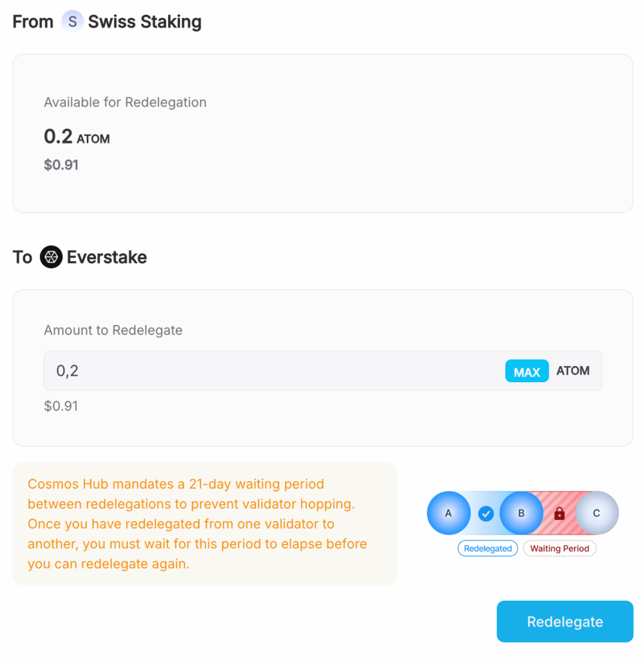Click the Available for Redelegation label

click(x=125, y=102)
